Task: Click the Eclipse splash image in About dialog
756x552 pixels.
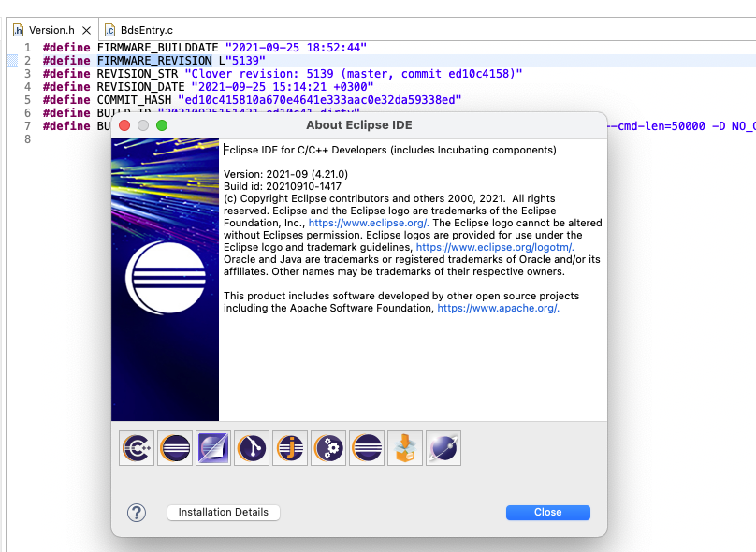Action: click(165, 280)
